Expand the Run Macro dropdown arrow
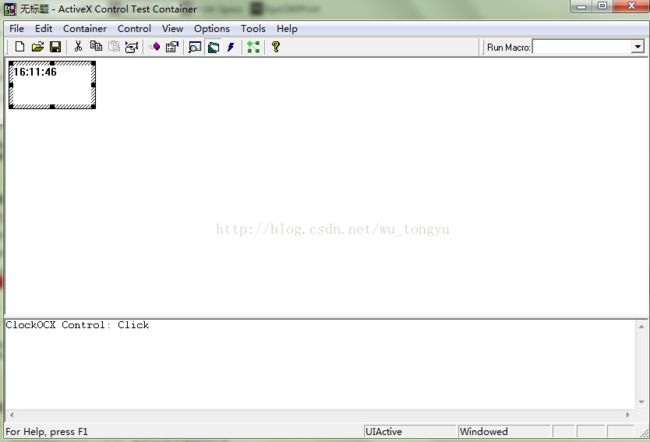 [x=638, y=46]
